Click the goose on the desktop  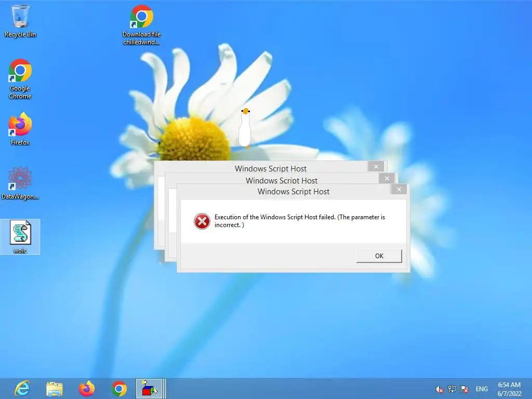(x=245, y=128)
